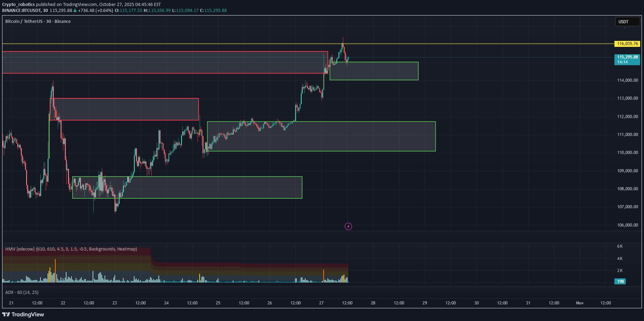Click the date label 31 on time axis

click(528, 303)
